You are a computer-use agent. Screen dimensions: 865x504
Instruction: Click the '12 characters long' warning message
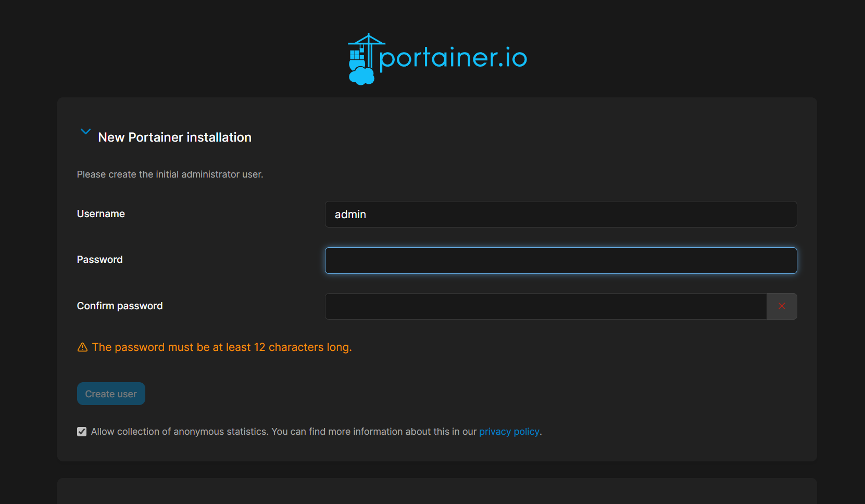pyautogui.click(x=222, y=347)
